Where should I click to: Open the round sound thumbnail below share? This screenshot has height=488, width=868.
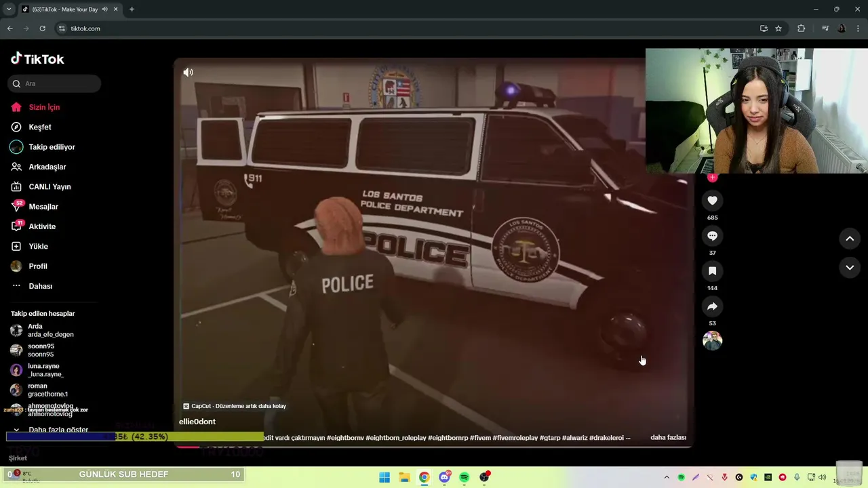point(712,340)
